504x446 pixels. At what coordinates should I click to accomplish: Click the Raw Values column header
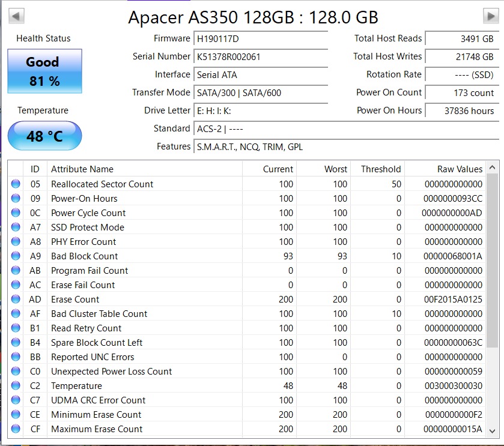(446, 169)
